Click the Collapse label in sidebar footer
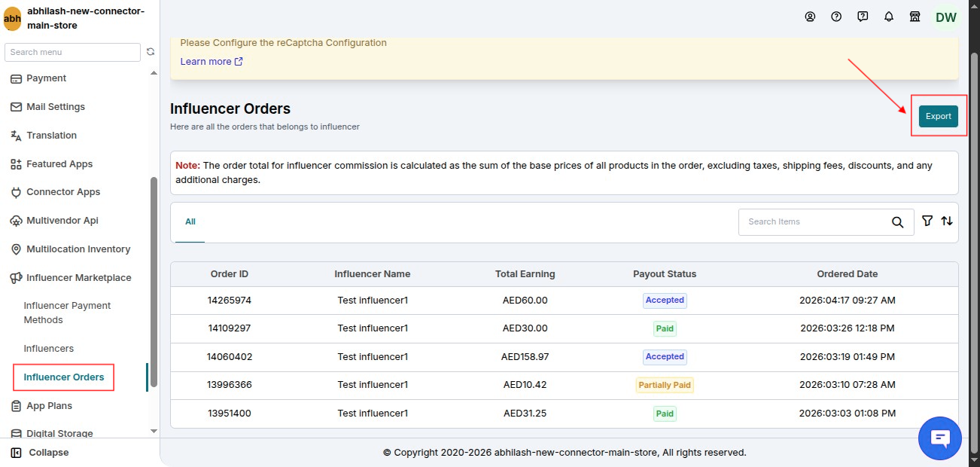Screen dimensions: 980x467 point(49,453)
